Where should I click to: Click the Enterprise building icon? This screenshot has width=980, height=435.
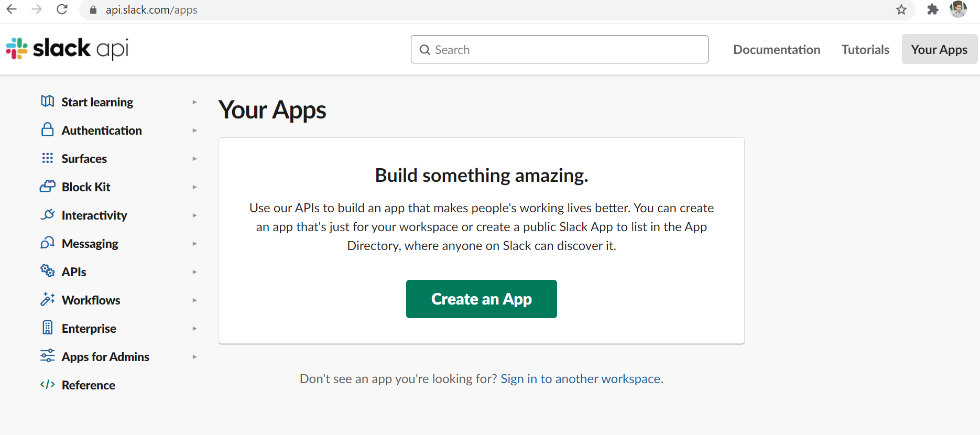(x=48, y=328)
